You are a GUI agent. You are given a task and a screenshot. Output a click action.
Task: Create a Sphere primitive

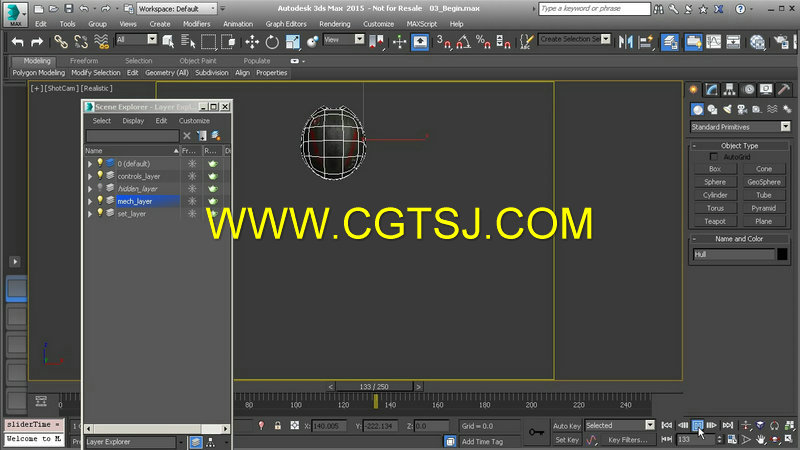715,182
